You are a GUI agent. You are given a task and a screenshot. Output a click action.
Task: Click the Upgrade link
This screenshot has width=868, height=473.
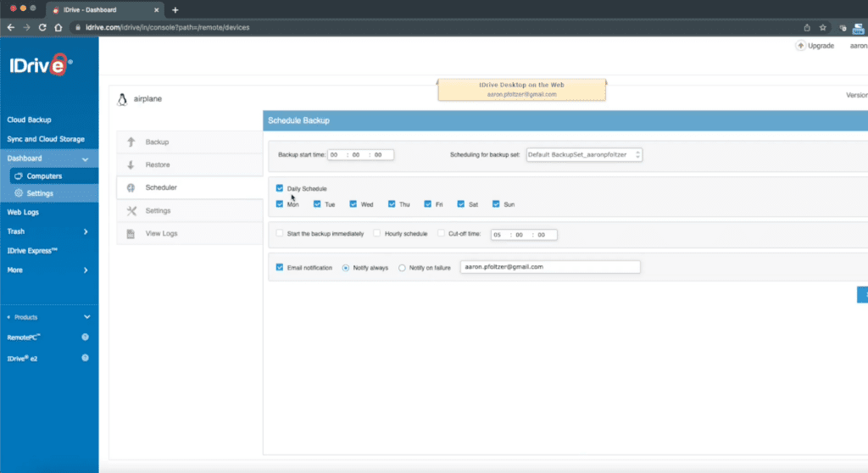click(x=821, y=46)
